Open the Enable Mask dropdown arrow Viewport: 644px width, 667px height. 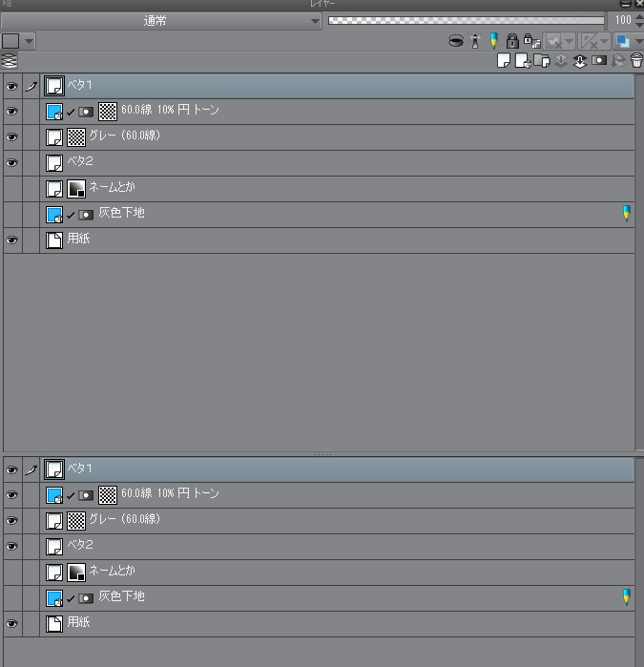[570, 41]
